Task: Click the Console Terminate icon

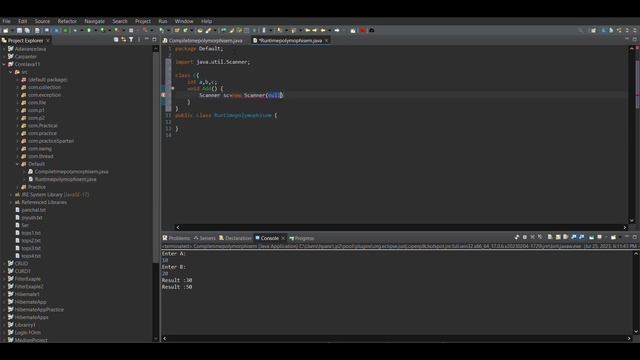Action: [x=524, y=237]
